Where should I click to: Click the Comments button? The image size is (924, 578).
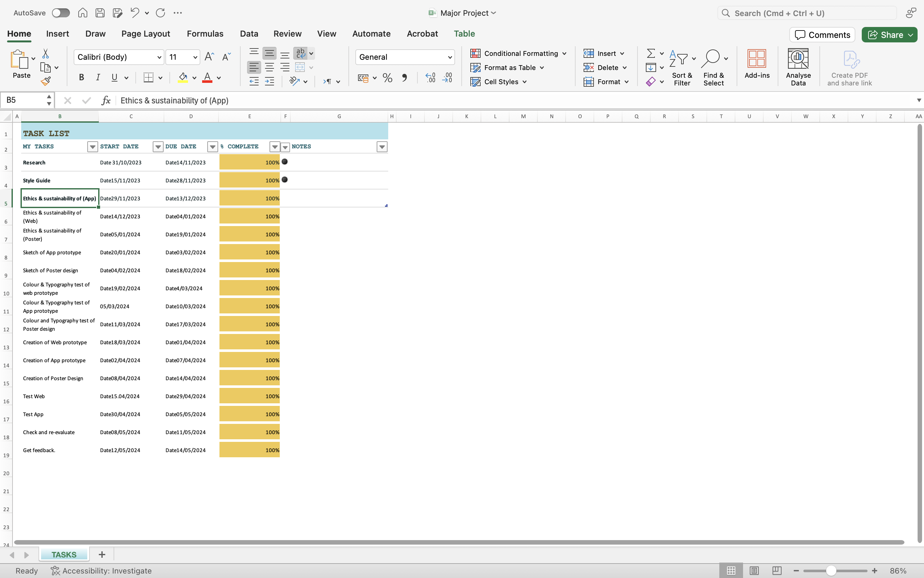(x=822, y=35)
